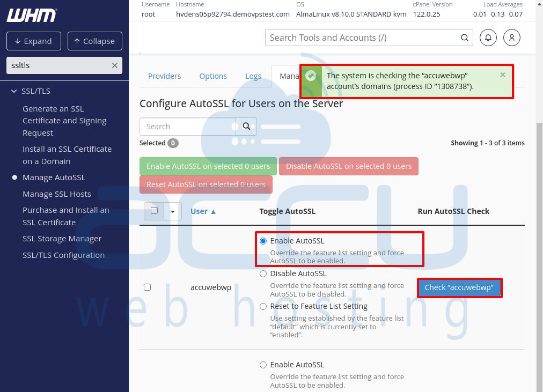543x392 pixels.
Task: Click the magnifier in Search Tools field
Action: coord(464,38)
